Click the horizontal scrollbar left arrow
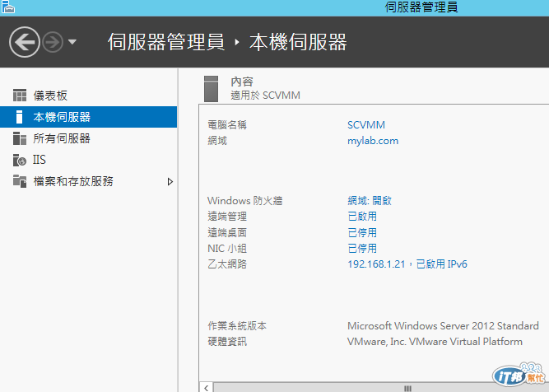 point(207,388)
